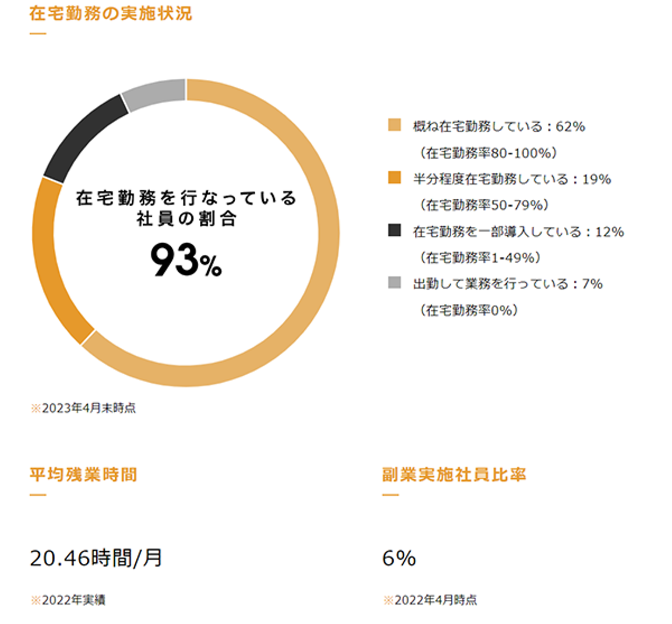Click the 副業実施社員比率 heading
The width and height of the screenshot is (672, 624).
[x=454, y=475]
